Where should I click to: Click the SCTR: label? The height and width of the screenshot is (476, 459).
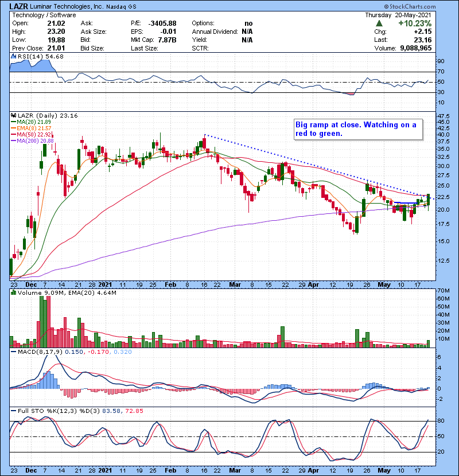pos(200,48)
